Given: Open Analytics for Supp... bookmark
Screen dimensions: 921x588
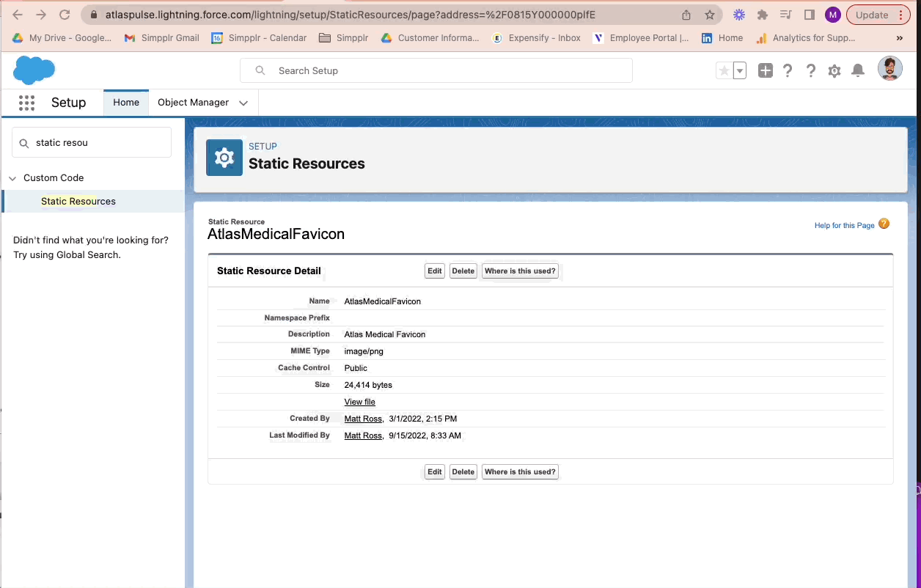Looking at the screenshot, I should pos(805,38).
